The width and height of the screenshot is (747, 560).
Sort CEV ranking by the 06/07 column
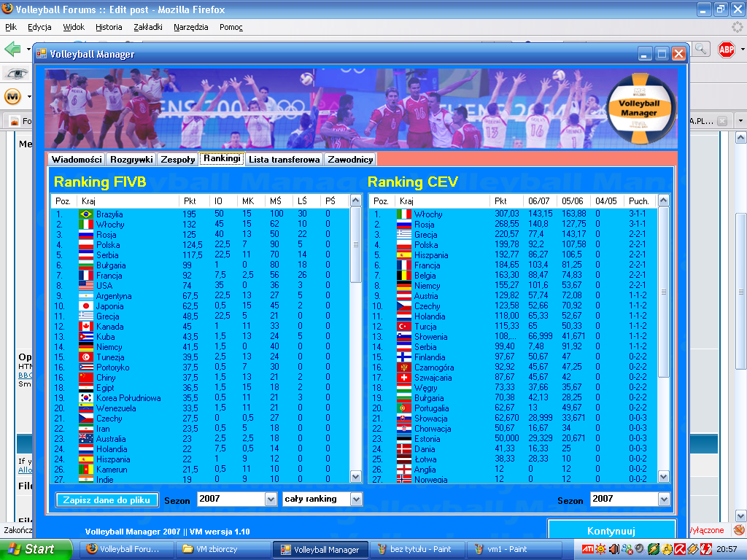point(540,201)
